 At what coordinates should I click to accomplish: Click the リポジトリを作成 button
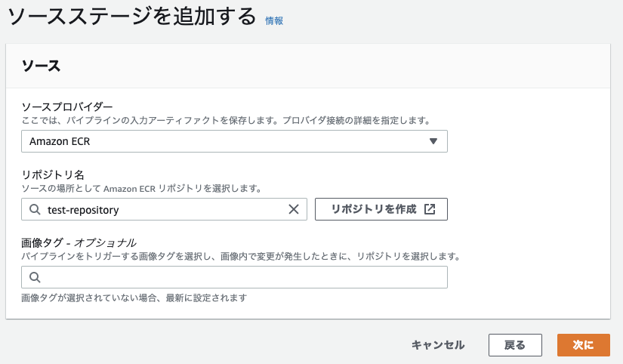coord(381,209)
